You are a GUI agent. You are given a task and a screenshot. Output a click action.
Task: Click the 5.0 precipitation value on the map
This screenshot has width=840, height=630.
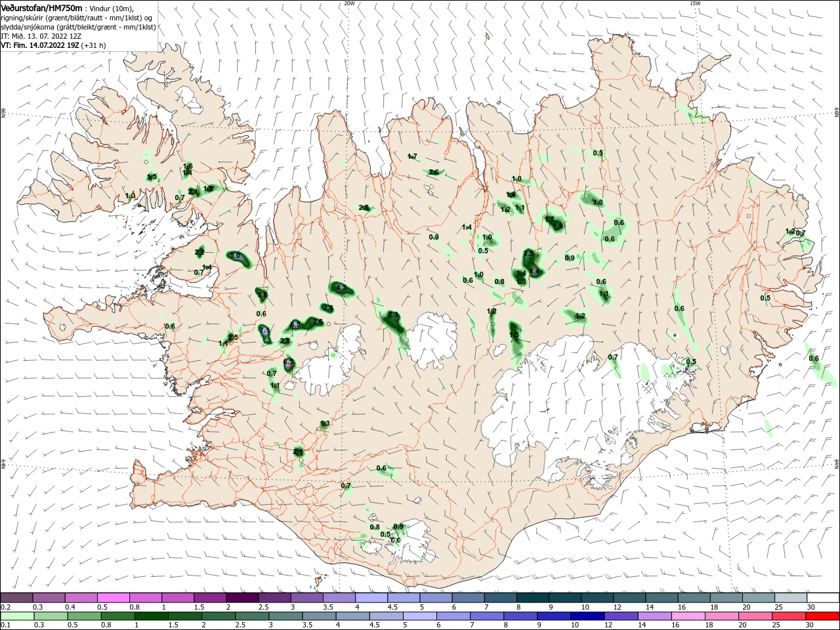click(234, 255)
